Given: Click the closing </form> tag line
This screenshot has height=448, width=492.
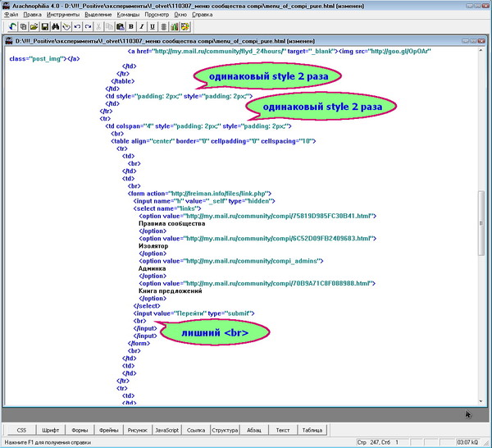Looking at the screenshot, I should 139,344.
